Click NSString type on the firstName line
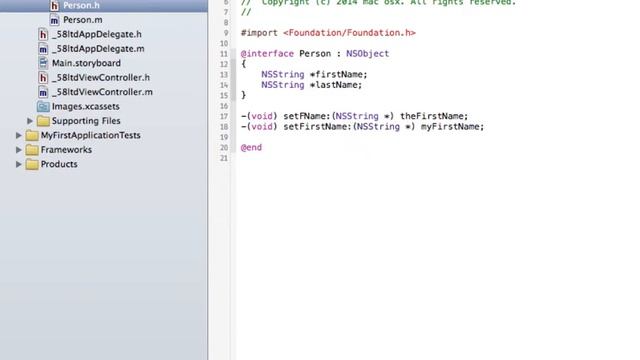The image size is (640, 360). (283, 74)
